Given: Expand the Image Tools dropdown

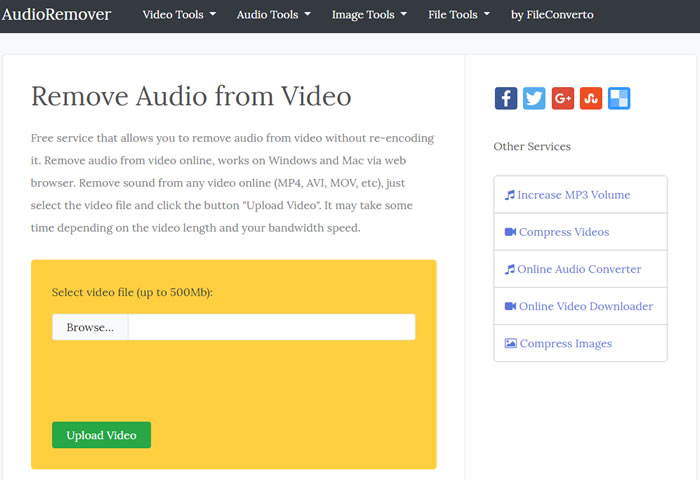Looking at the screenshot, I should 369,15.
